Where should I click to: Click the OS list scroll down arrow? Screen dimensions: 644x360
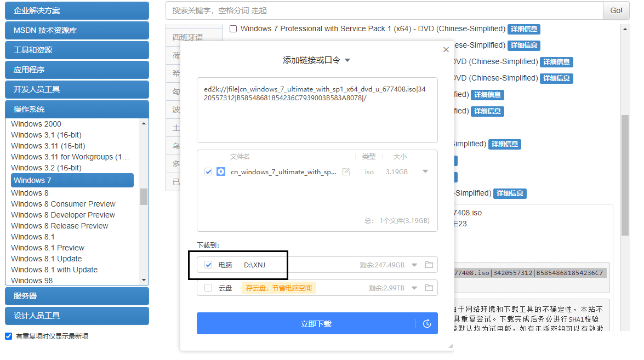click(144, 281)
